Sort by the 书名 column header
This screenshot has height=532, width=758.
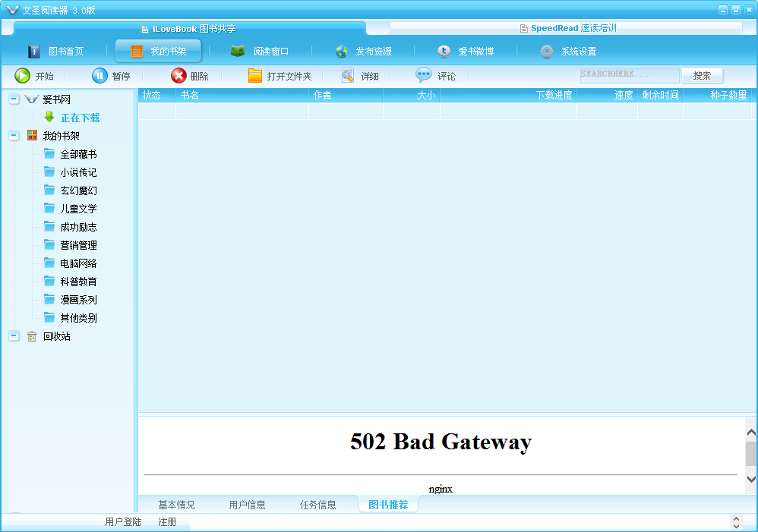(242, 95)
